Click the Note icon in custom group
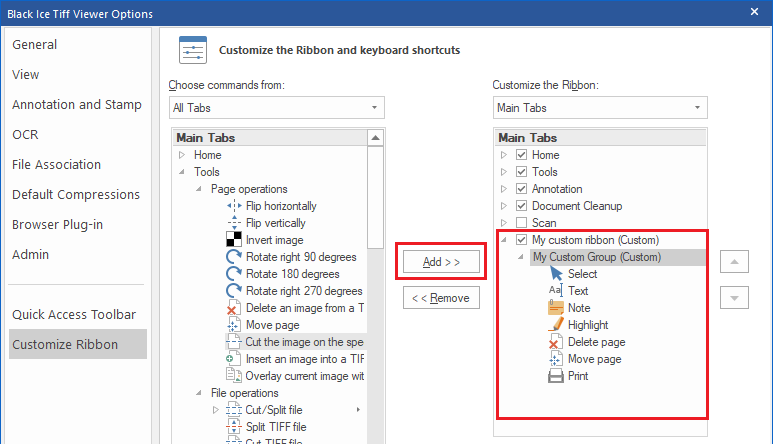Screen dimensions: 773x444 [x=556, y=308]
